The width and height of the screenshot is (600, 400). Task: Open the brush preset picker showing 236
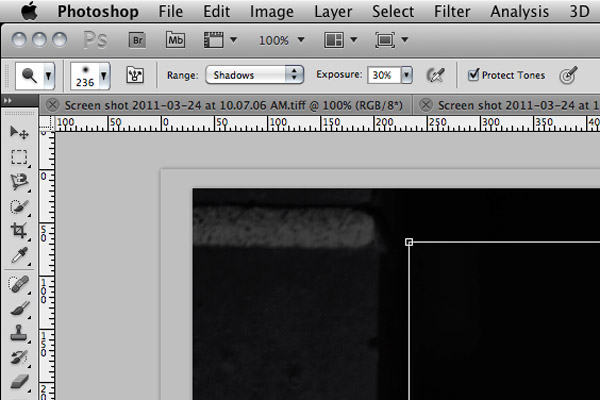click(90, 76)
